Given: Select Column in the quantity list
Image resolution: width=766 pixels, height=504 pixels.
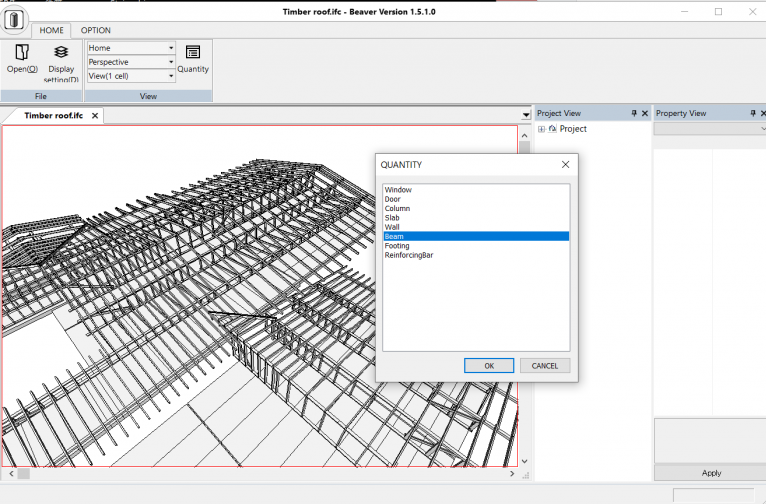Looking at the screenshot, I should pos(397,209).
